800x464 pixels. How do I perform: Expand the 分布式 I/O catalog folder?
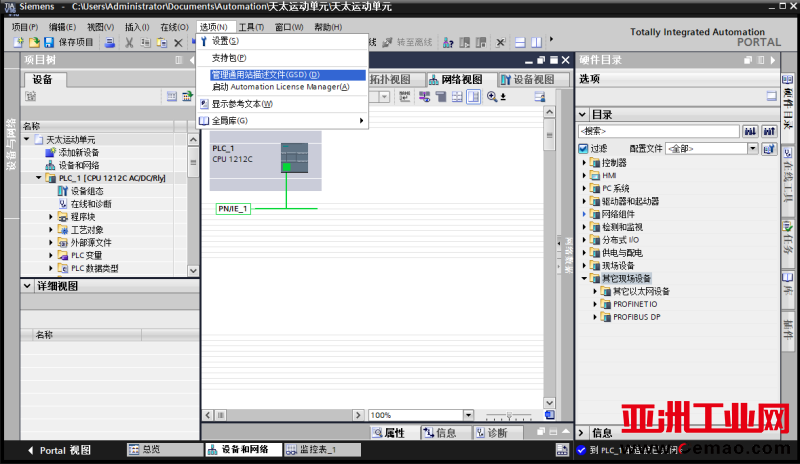584,239
